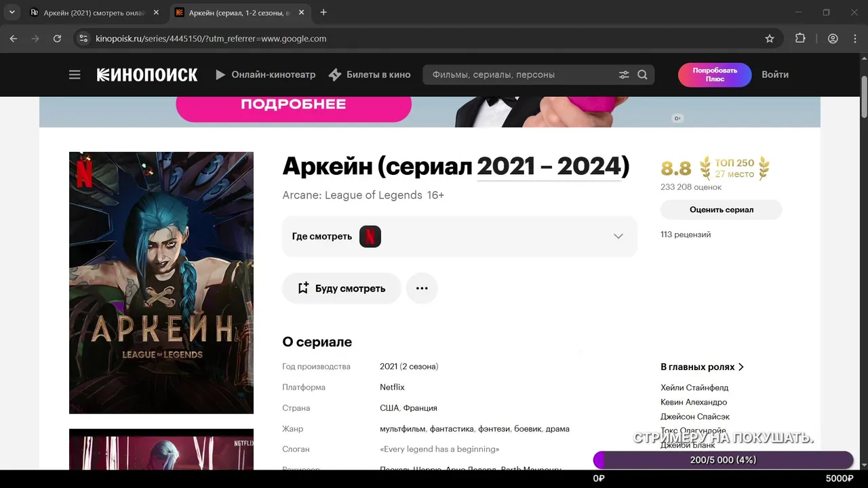This screenshot has height=488, width=868.
Task: Click the 0+ age label on banner
Action: [677, 119]
